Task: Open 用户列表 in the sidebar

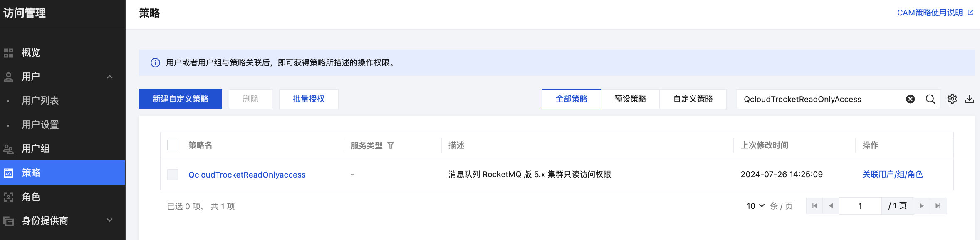Action: [62, 100]
